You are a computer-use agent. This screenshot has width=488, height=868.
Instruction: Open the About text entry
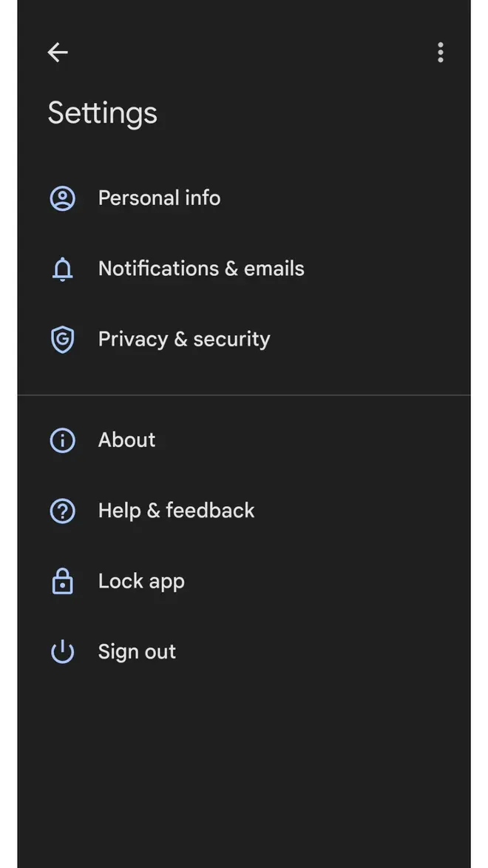click(x=126, y=440)
